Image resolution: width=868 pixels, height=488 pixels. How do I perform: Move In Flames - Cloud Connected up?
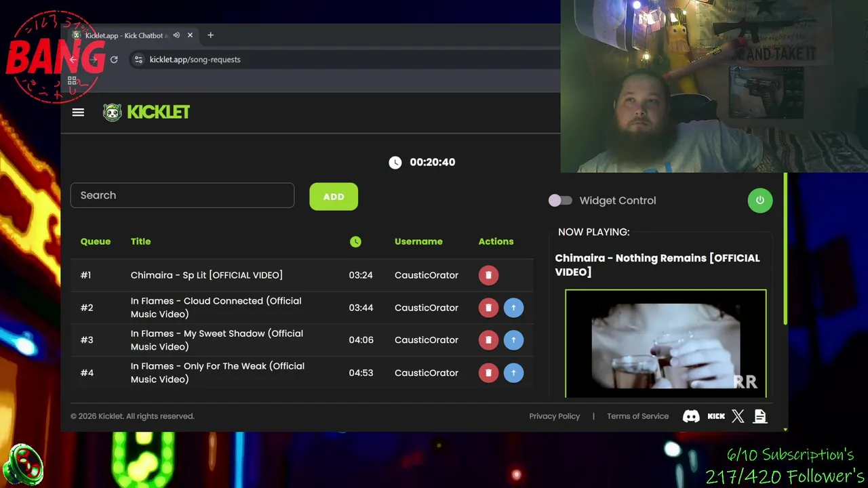[513, 308]
